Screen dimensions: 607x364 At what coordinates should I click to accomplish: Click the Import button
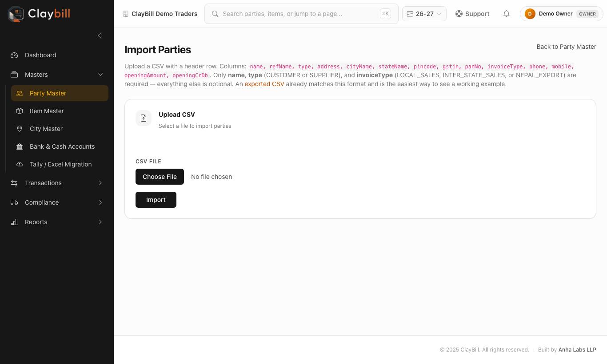(x=156, y=200)
